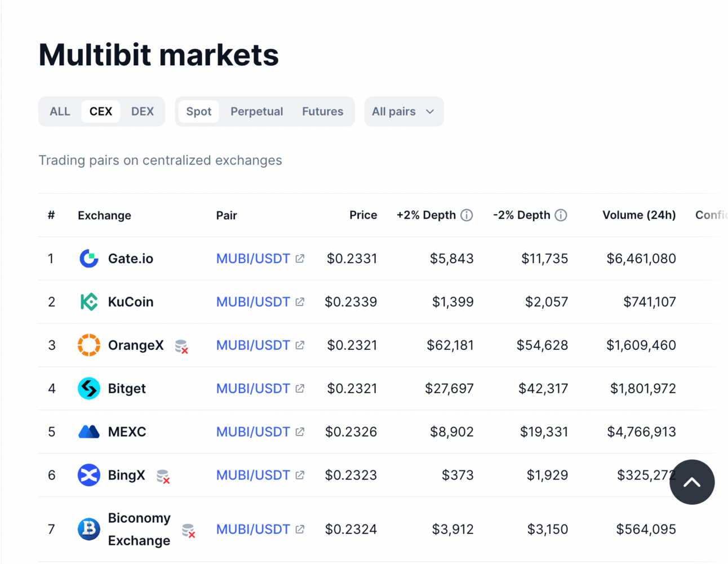Click the KuCoin exchange logo
The width and height of the screenshot is (728, 564).
coord(89,302)
